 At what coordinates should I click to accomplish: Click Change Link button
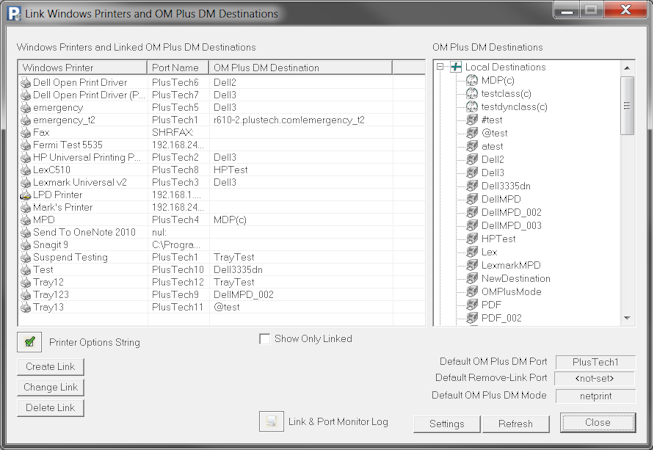[50, 387]
